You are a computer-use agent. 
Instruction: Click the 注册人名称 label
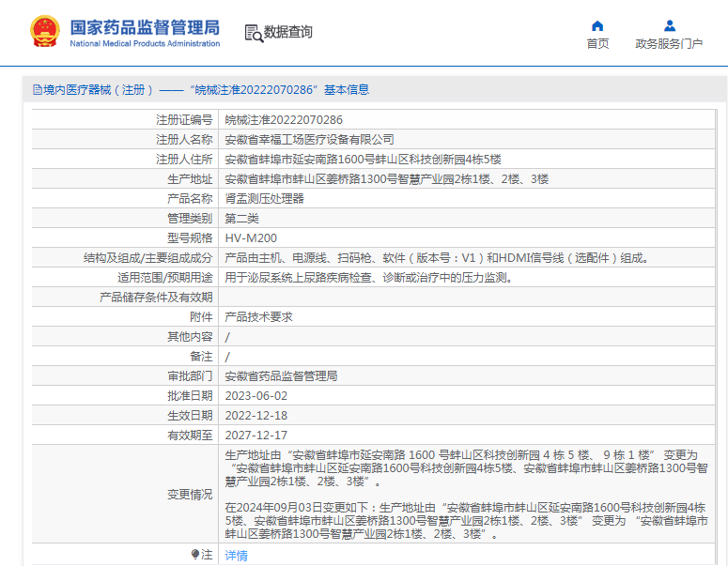pyautogui.click(x=184, y=139)
